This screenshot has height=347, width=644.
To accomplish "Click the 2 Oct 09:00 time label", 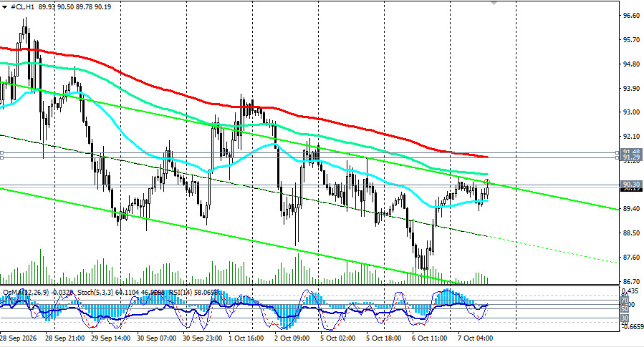I will click(x=292, y=338).
